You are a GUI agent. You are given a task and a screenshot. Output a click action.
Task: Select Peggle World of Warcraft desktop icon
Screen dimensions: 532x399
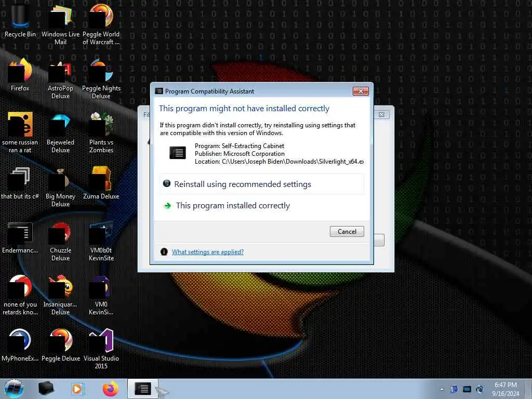[x=101, y=24]
